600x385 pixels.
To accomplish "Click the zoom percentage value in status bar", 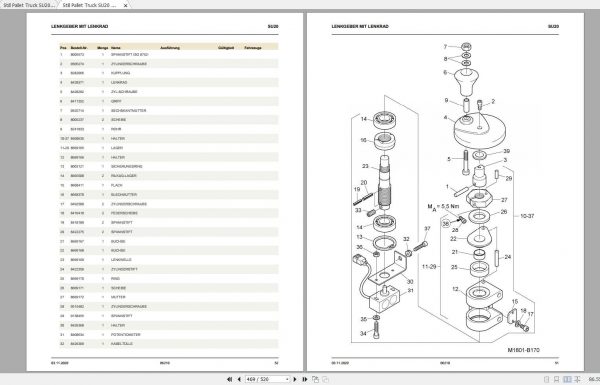I will (594, 379).
